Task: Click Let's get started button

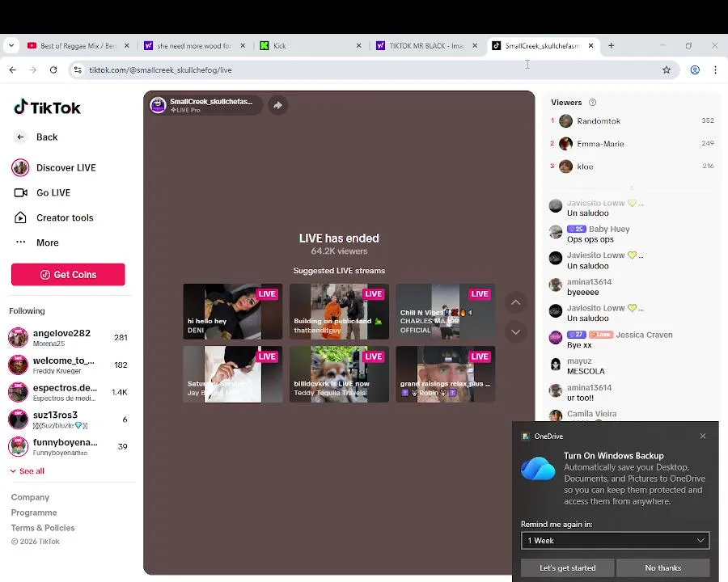Action: click(x=567, y=567)
